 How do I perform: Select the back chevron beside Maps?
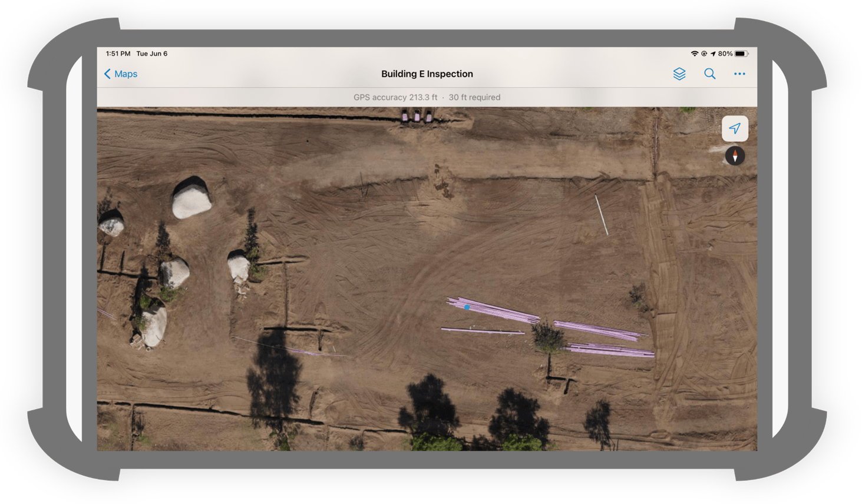107,74
